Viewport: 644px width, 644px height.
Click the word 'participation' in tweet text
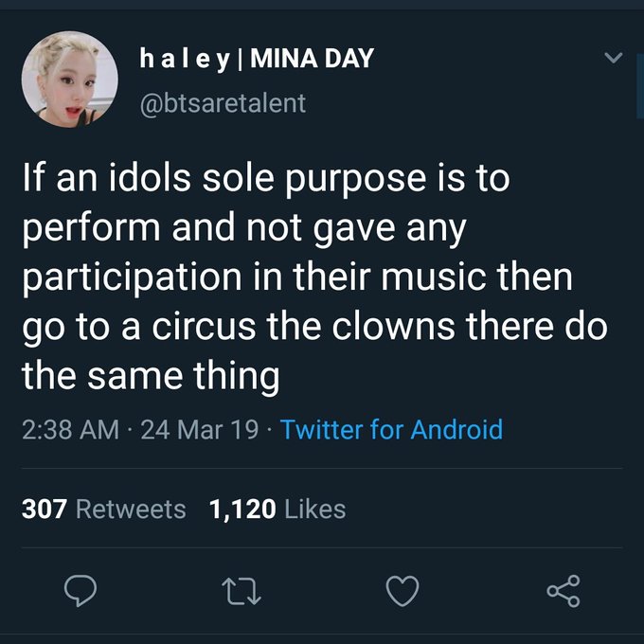tap(133, 278)
